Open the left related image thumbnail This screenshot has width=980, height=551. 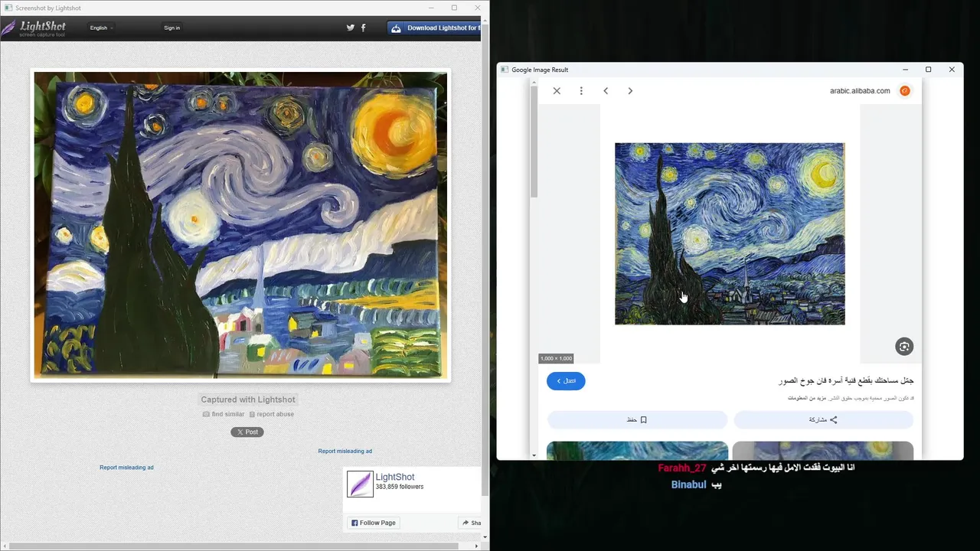click(x=638, y=450)
